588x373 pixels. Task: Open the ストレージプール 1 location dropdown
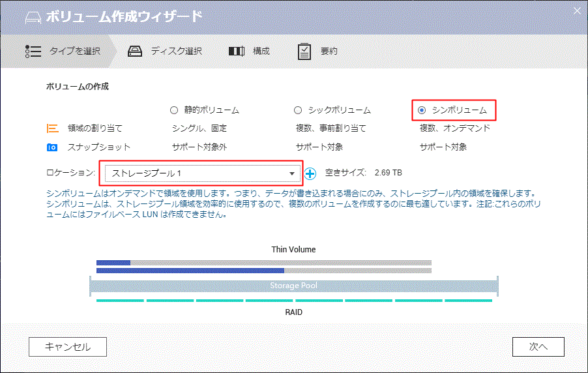click(203, 173)
